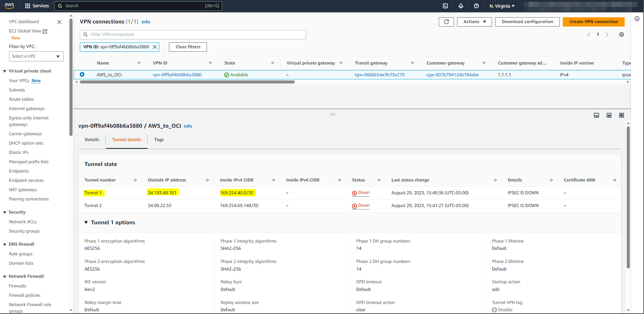Click Create VPN connection button

coord(594,22)
